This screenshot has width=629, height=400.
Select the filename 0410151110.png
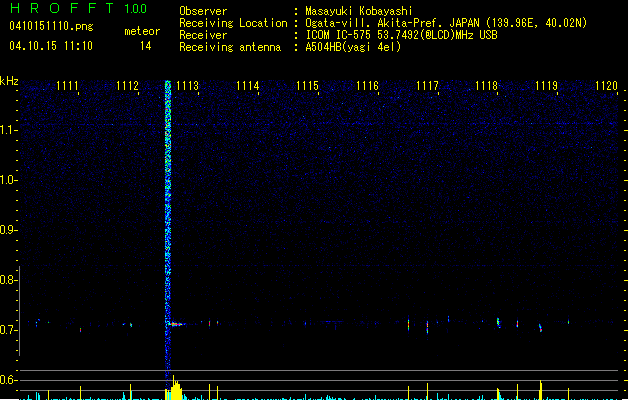click(x=51, y=26)
